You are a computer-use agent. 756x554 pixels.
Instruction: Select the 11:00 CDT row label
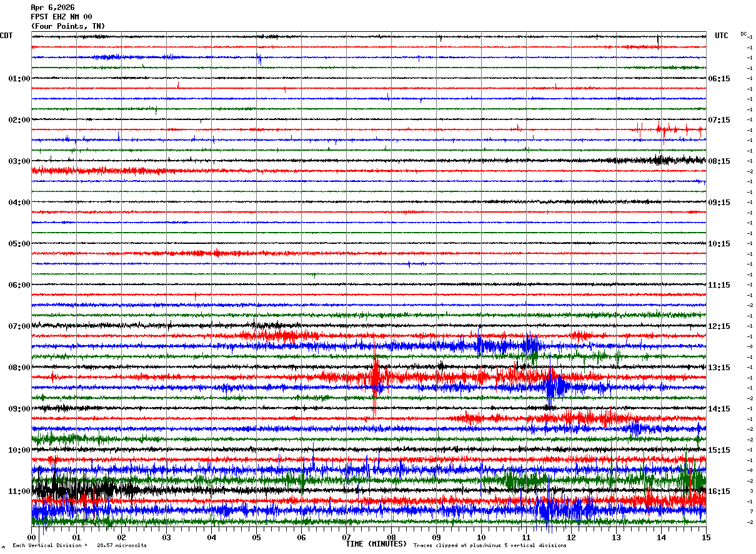(x=19, y=491)
